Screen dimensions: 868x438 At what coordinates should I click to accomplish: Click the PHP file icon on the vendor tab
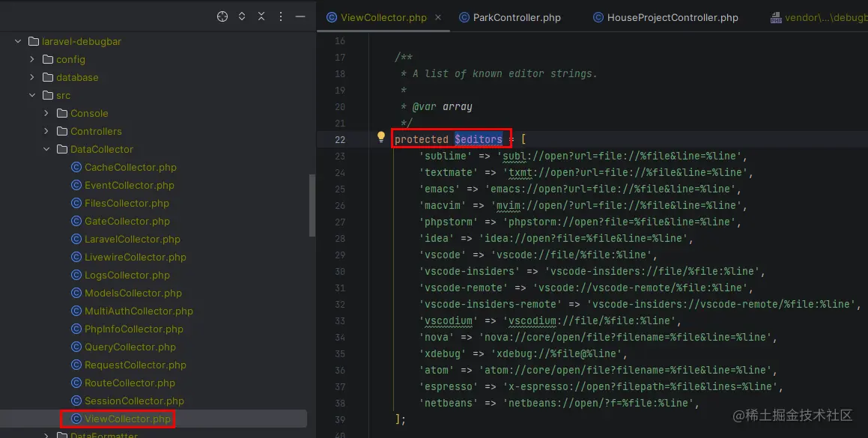tap(776, 16)
